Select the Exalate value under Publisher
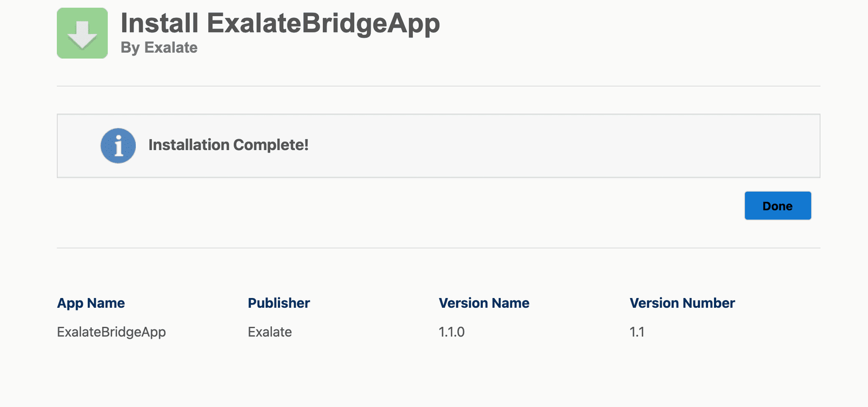Image resolution: width=868 pixels, height=407 pixels. click(x=270, y=332)
